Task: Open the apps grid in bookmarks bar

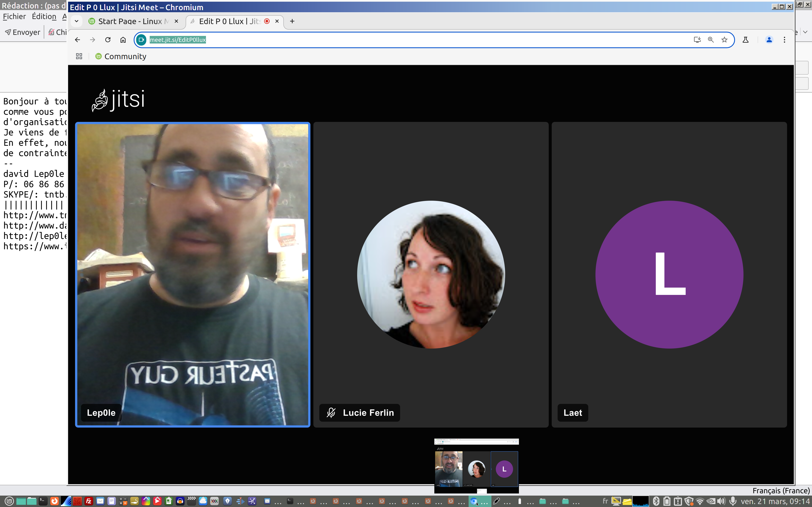Action: [x=79, y=56]
